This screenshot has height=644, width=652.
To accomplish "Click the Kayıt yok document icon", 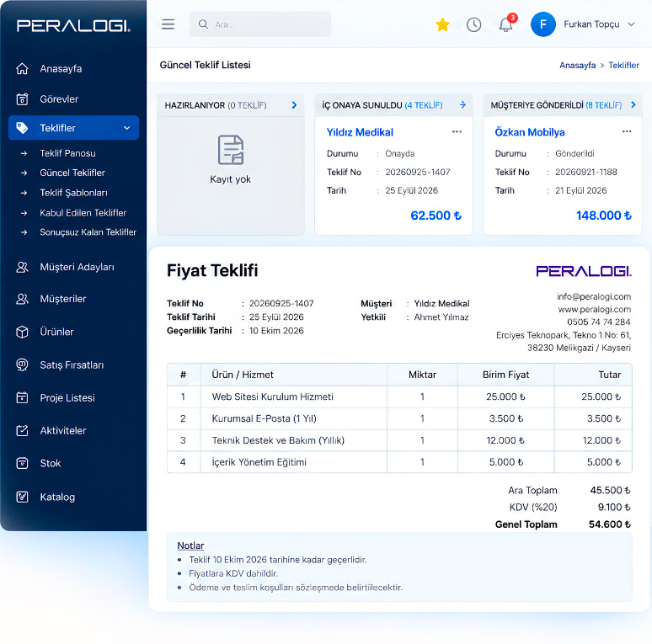I will tap(231, 150).
